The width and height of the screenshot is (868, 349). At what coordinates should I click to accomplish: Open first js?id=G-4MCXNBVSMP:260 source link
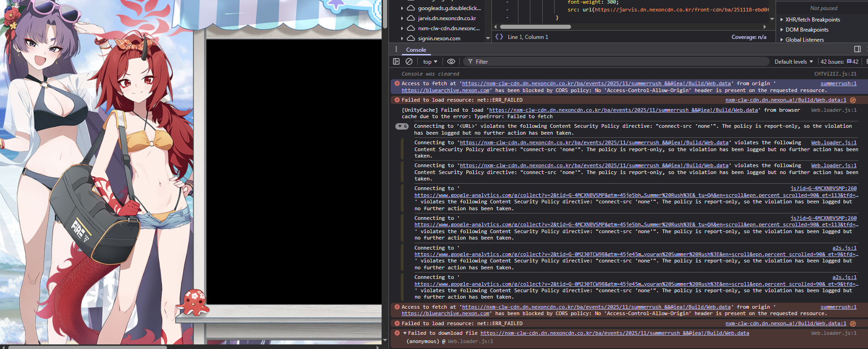[x=823, y=188]
